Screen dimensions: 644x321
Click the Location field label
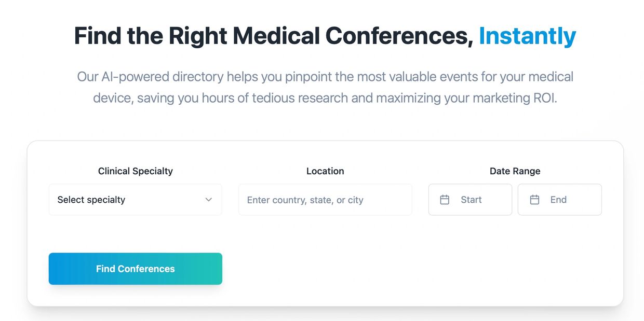[x=325, y=171]
